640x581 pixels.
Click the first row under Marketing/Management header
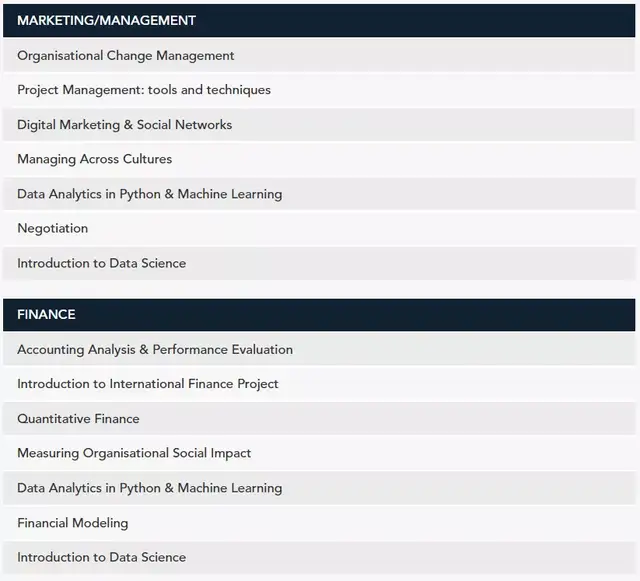coord(320,56)
